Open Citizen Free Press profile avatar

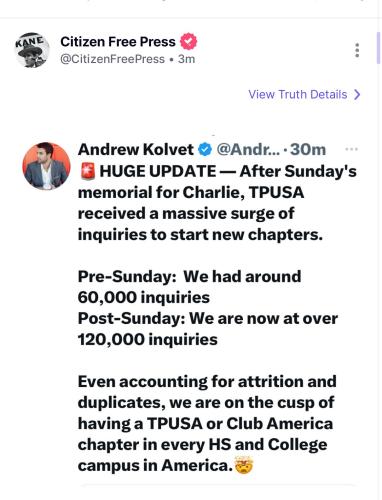32,50
